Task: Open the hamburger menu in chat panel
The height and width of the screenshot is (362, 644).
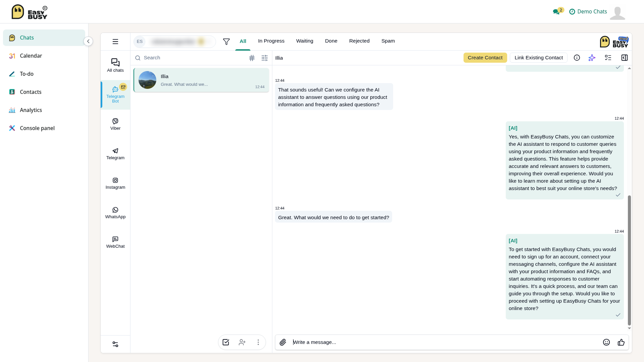Action: (x=115, y=42)
